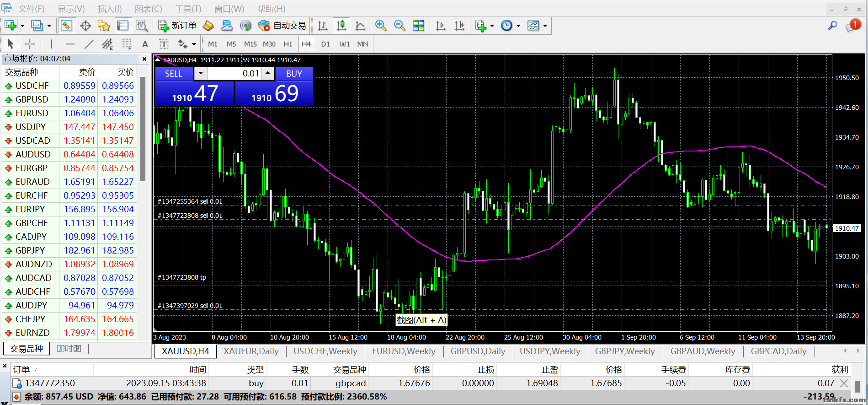Tile chart windows icon
This screenshot has width=868, height=405.
point(418,26)
